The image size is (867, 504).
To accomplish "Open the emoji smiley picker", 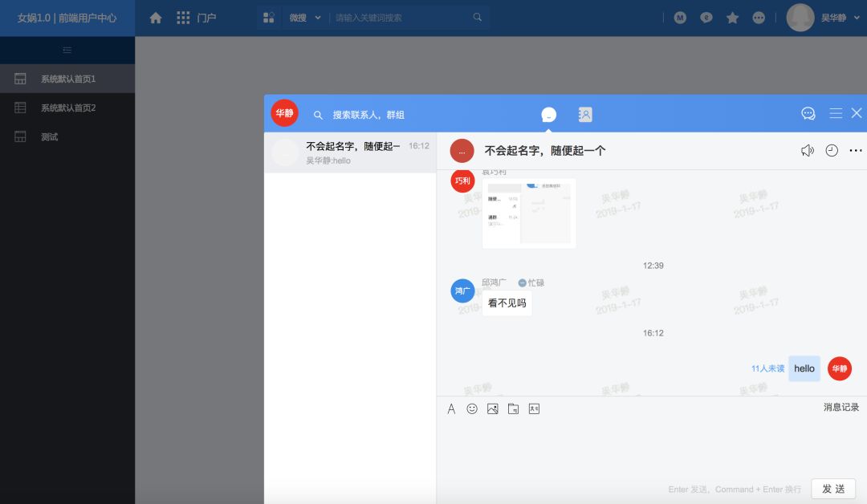I will click(472, 408).
